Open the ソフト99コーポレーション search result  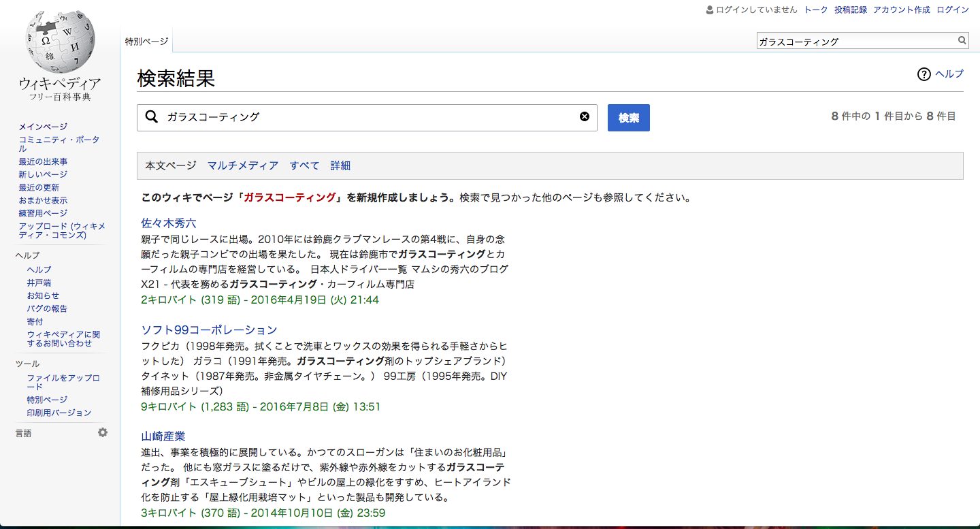210,330
